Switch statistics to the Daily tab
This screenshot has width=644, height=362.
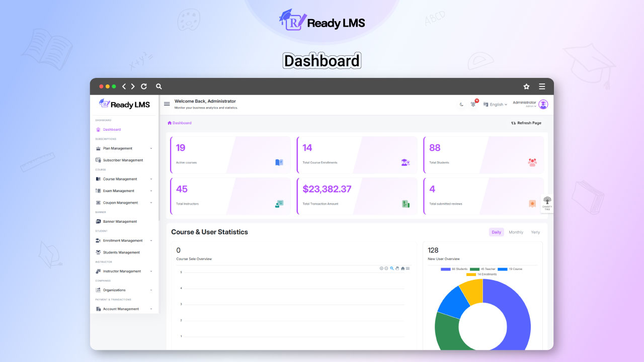tap(497, 232)
